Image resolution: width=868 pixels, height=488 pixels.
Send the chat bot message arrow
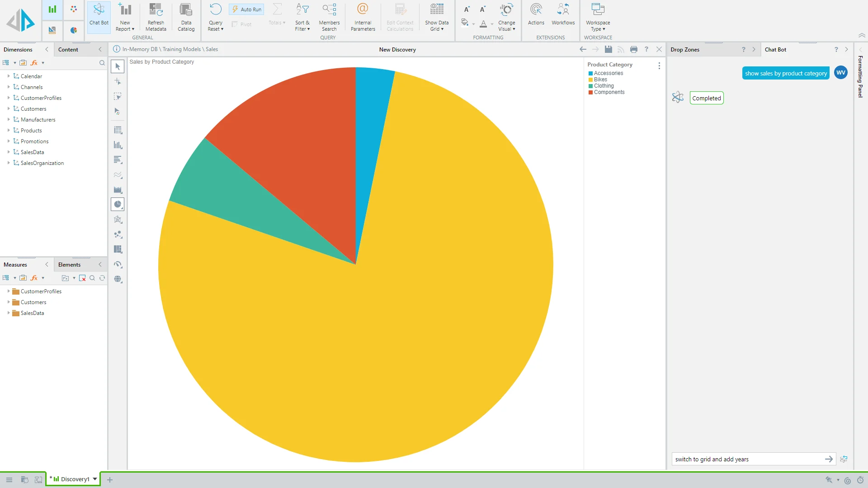pos(829,459)
